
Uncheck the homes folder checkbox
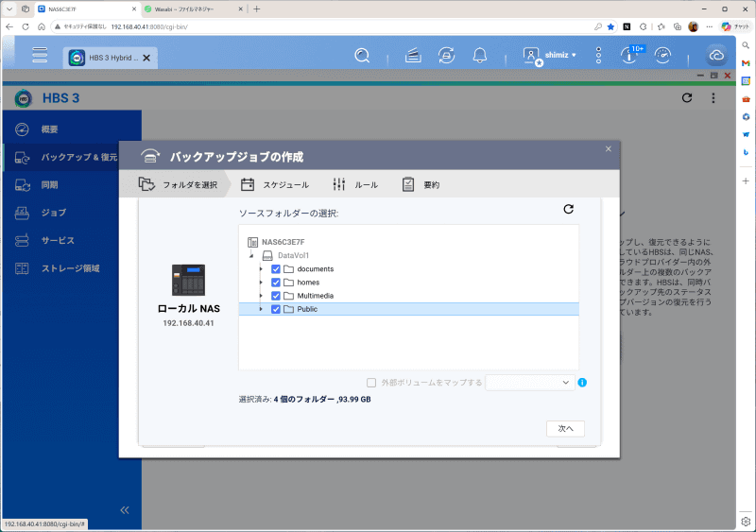(276, 283)
